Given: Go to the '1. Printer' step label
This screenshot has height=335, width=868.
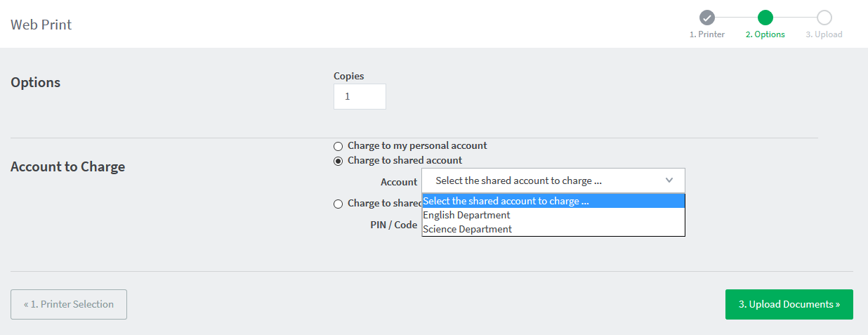Looking at the screenshot, I should pos(707,34).
